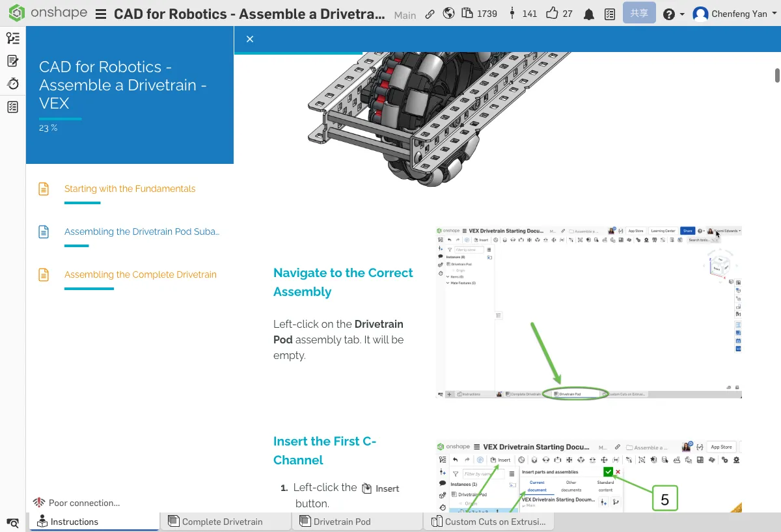Click the Navigate to Correct Assembly screenshot
The image size is (781, 532).
588,313
